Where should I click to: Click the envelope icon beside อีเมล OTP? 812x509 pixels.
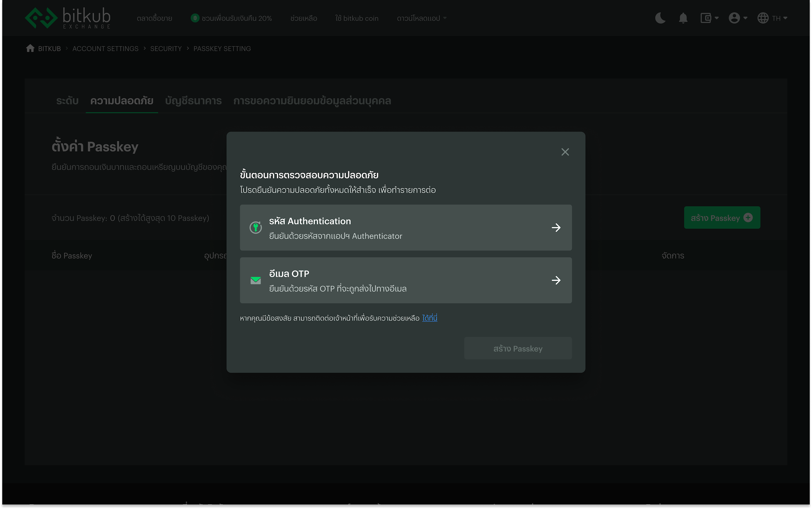click(256, 280)
